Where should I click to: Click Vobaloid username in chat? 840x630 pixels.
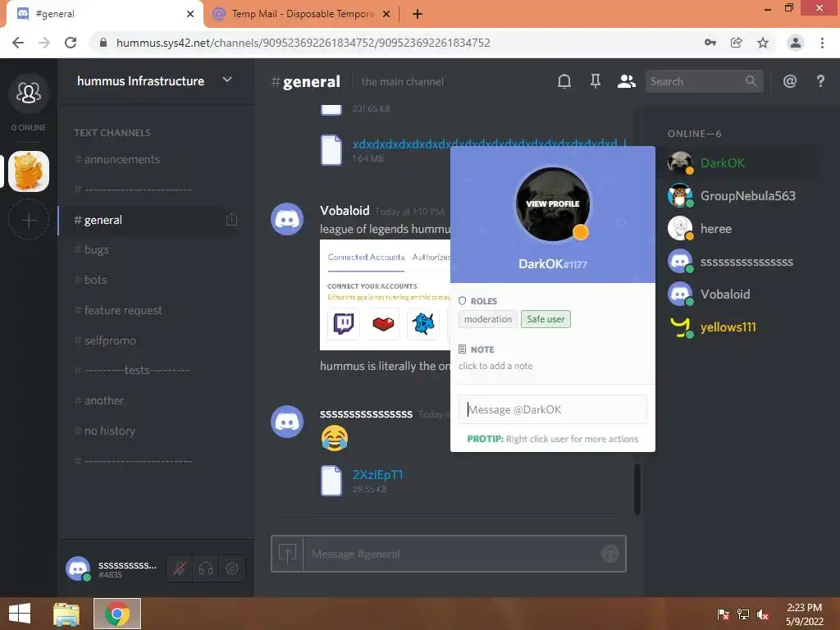click(345, 211)
